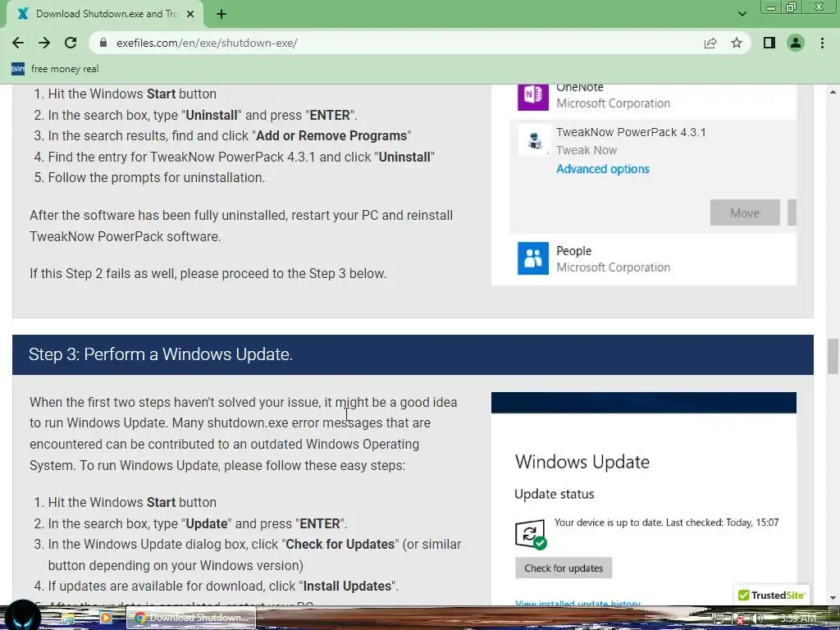The height and width of the screenshot is (630, 840).
Task: Click the OneNote app icon
Action: click(533, 96)
